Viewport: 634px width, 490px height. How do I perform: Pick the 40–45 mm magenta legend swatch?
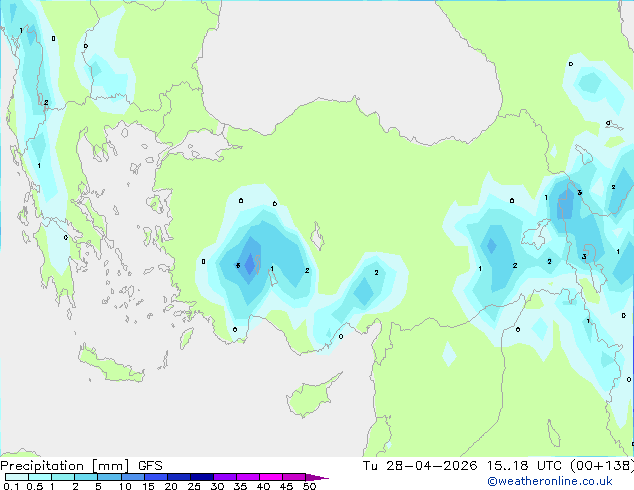point(271,477)
